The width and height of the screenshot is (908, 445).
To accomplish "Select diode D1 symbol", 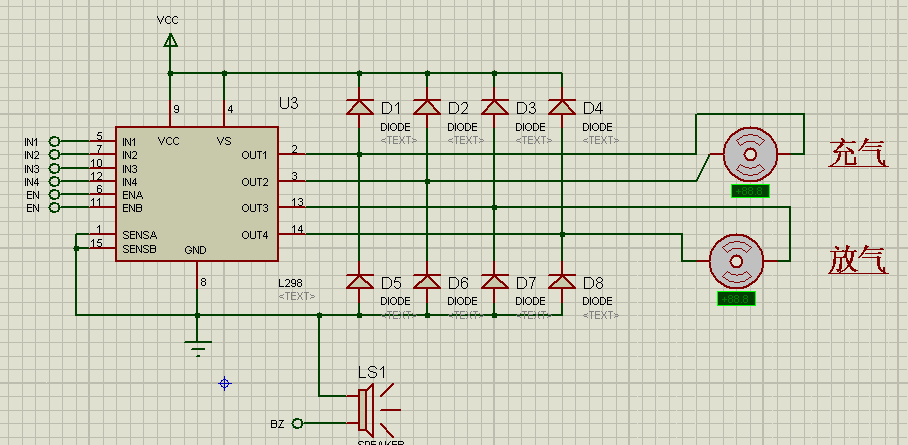I will [x=359, y=107].
